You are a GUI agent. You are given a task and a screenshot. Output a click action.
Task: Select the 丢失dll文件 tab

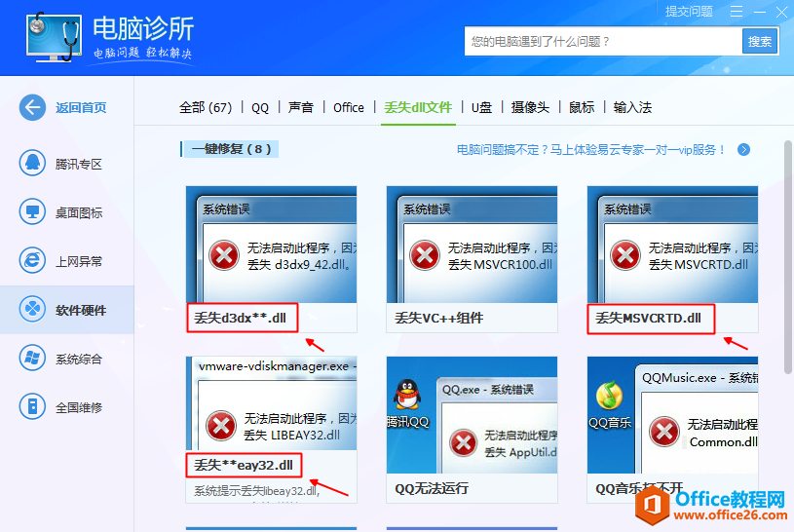(418, 107)
